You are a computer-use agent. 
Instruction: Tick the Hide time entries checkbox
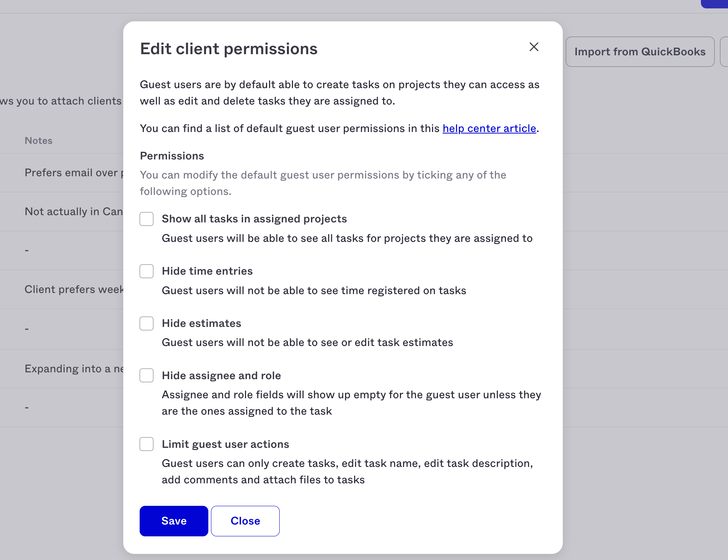[147, 271]
